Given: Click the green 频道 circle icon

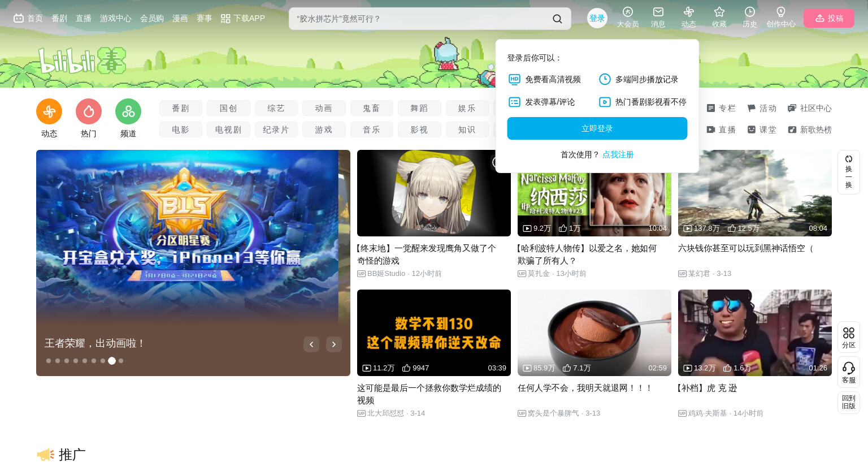Looking at the screenshot, I should pos(128,111).
